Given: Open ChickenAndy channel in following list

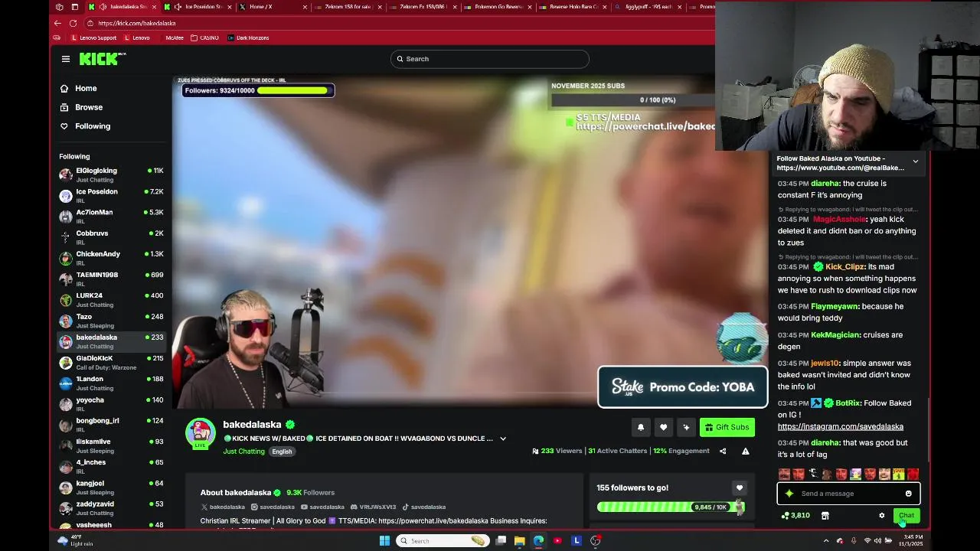Looking at the screenshot, I should click(x=112, y=258).
